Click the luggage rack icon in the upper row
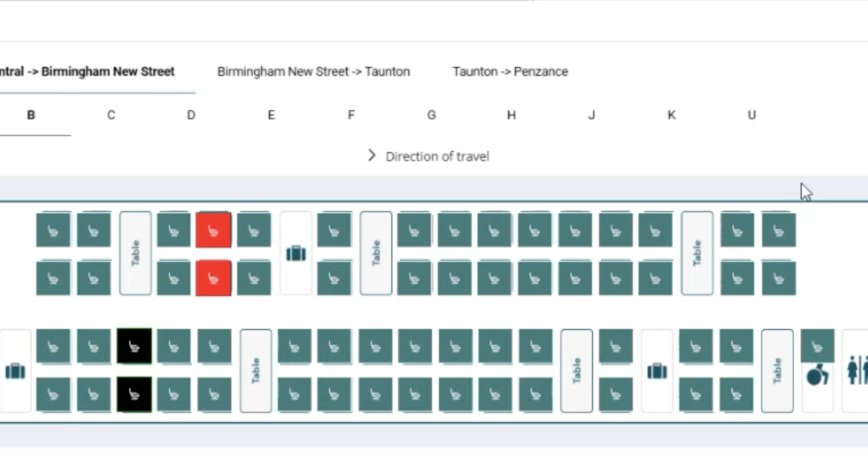The height and width of the screenshot is (456, 868). pos(295,253)
